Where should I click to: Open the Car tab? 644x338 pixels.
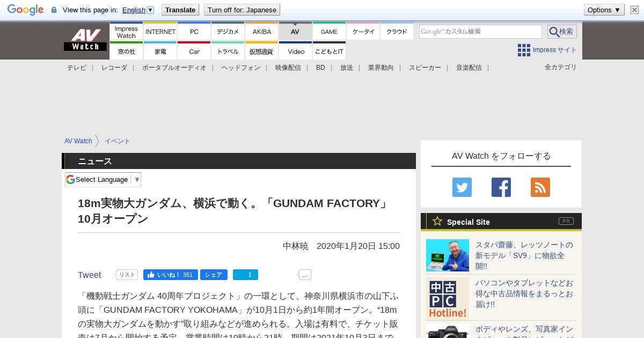(194, 51)
